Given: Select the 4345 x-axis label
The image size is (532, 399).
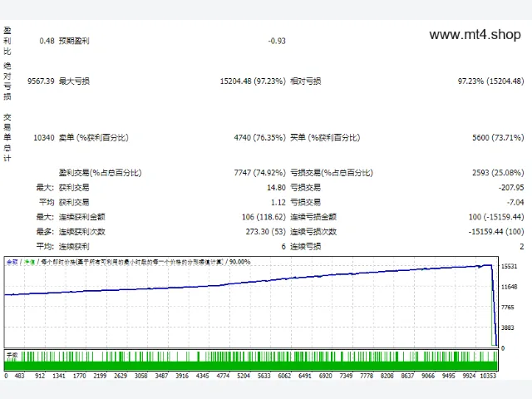Looking at the screenshot, I should [x=203, y=376].
